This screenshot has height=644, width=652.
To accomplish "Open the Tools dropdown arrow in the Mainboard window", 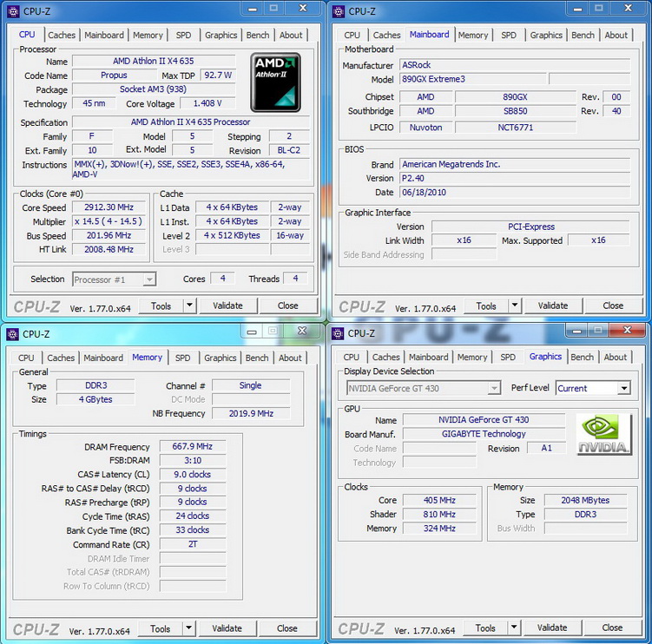I will click(515, 306).
